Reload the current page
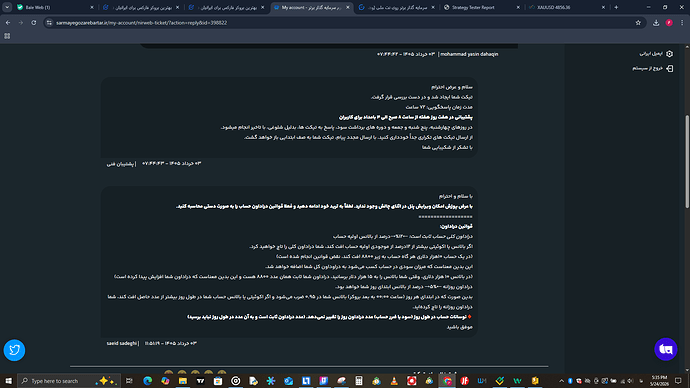Viewport: 690px width, 388px height. point(33,22)
